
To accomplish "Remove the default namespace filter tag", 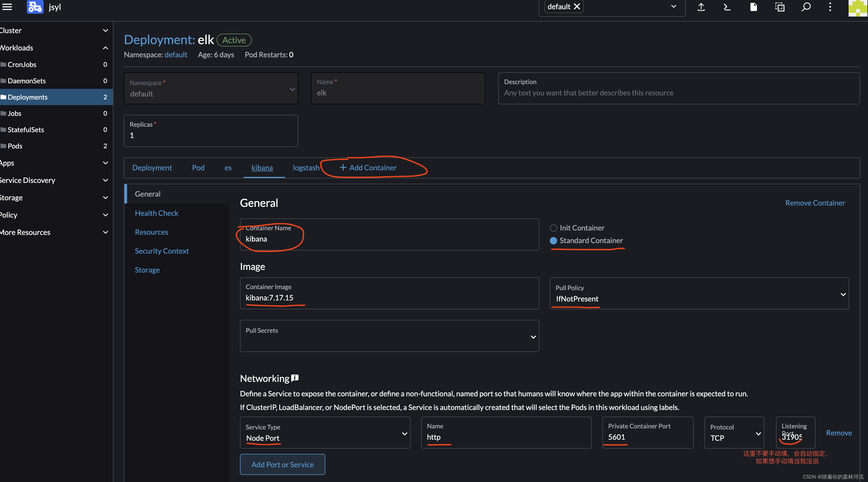I will pyautogui.click(x=577, y=7).
